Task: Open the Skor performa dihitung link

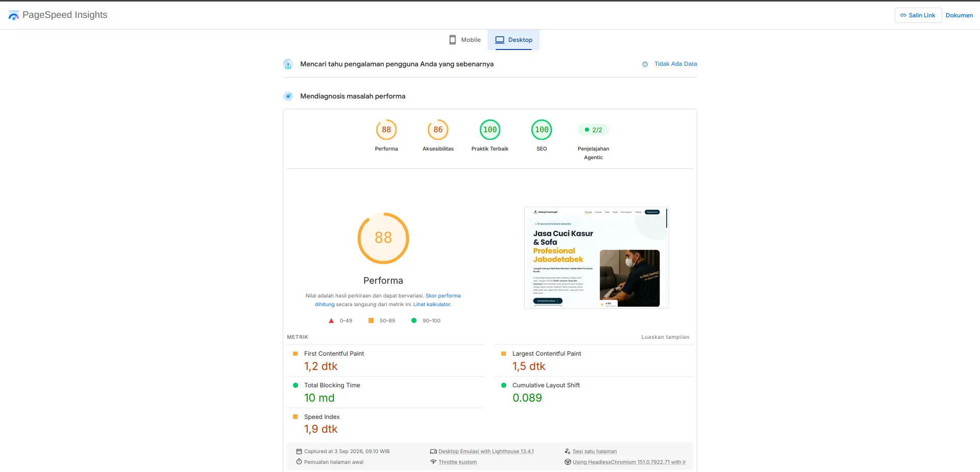Action: click(388, 300)
